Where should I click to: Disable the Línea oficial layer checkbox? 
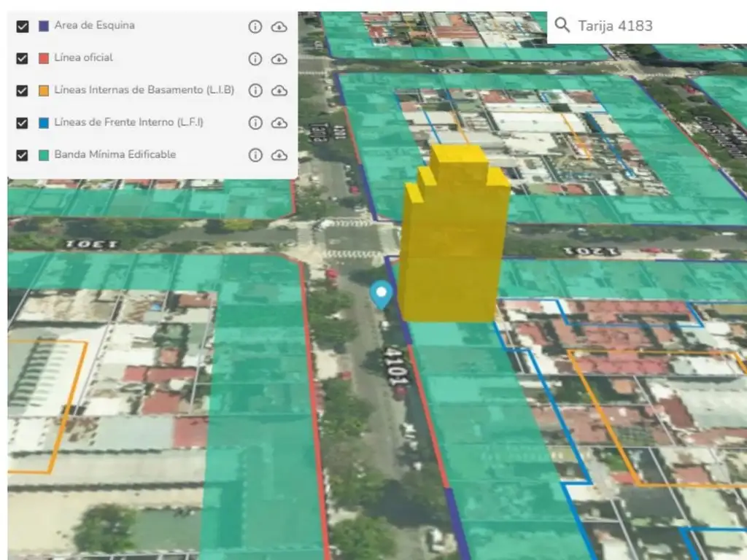[23, 58]
